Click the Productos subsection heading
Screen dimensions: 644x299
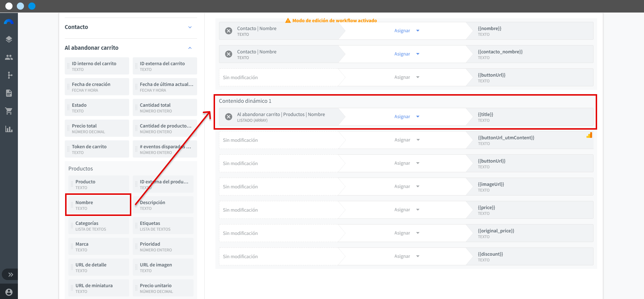tap(80, 169)
